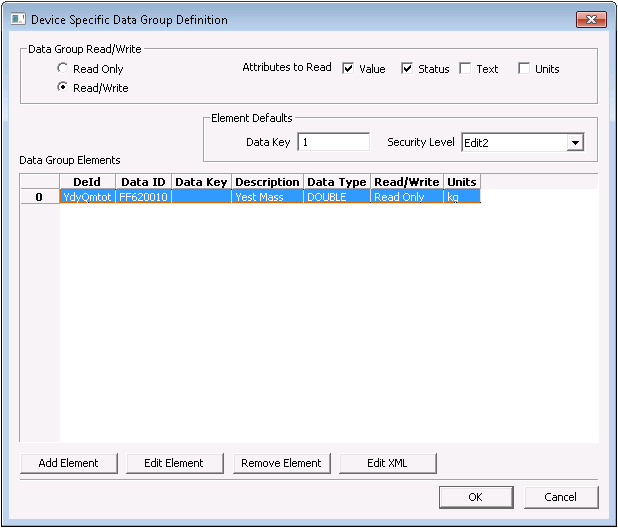
Task: Click the Remove Element button
Action: pyautogui.click(x=281, y=463)
